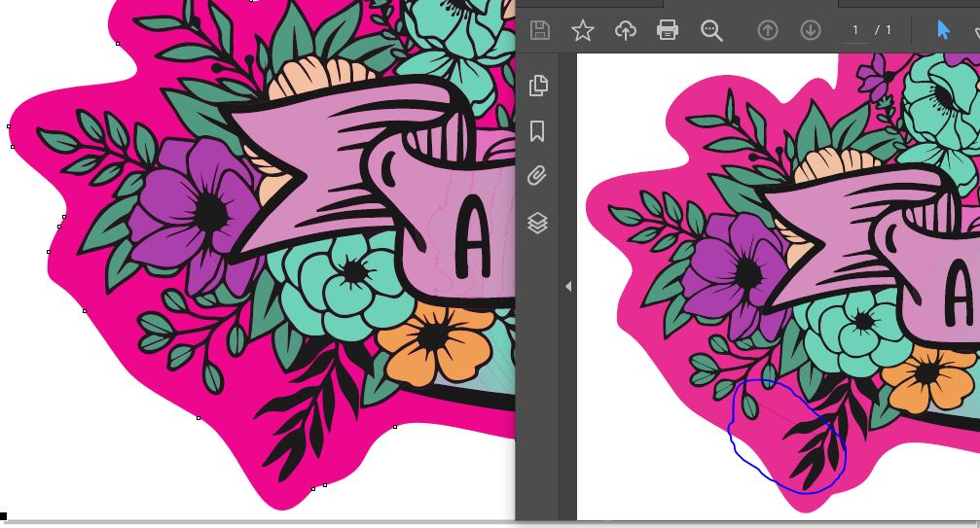Activate the blue selection arrow tool
Screen dimensions: 980x528
tap(943, 30)
